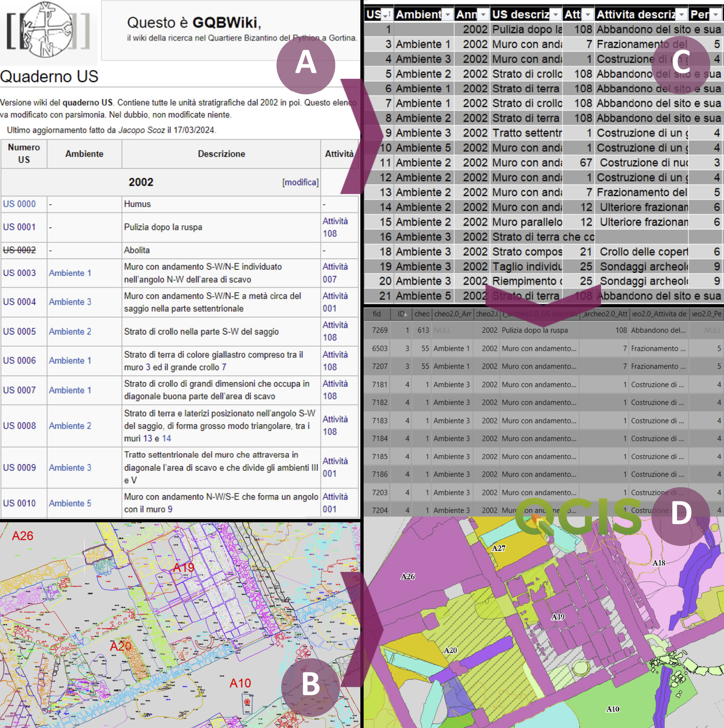Click the fid column header in QGIS table

(x=376, y=314)
